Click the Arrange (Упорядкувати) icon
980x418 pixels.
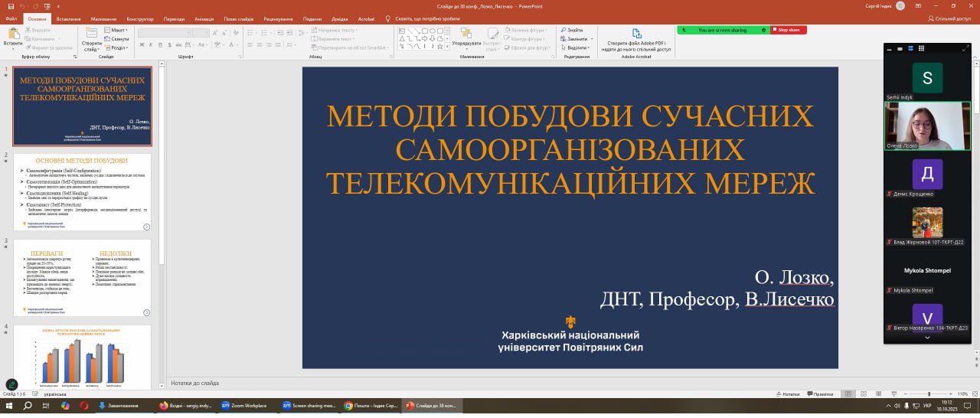click(x=465, y=34)
